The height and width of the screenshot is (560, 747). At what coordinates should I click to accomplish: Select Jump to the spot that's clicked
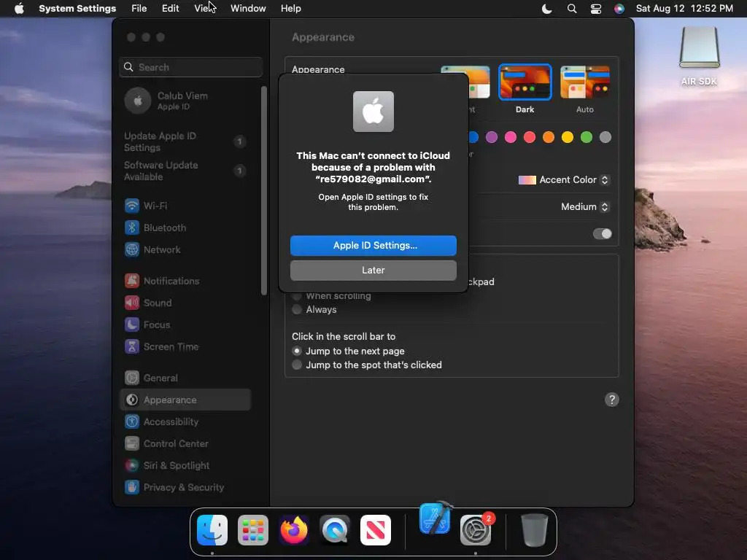[x=297, y=365]
